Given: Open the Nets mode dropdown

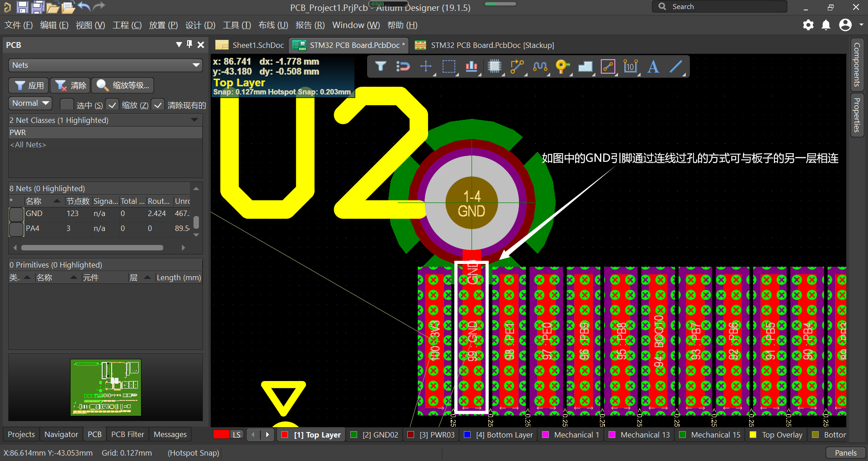Looking at the screenshot, I should pos(105,65).
